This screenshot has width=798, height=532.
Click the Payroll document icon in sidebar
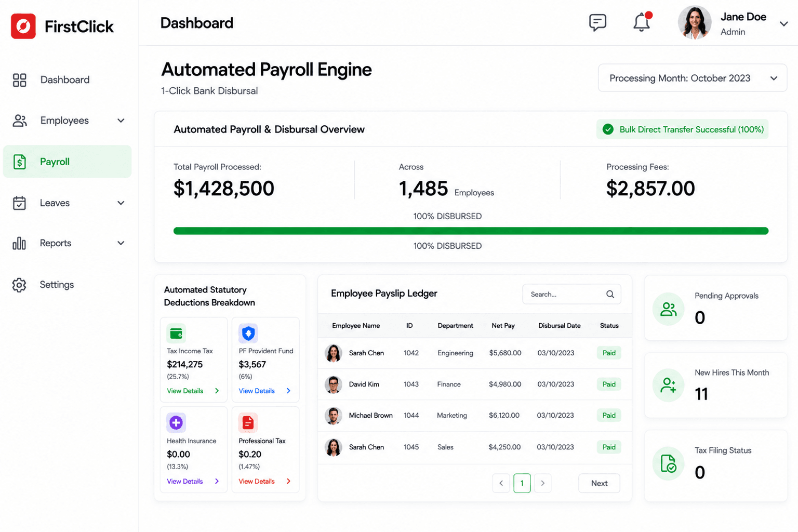point(20,162)
